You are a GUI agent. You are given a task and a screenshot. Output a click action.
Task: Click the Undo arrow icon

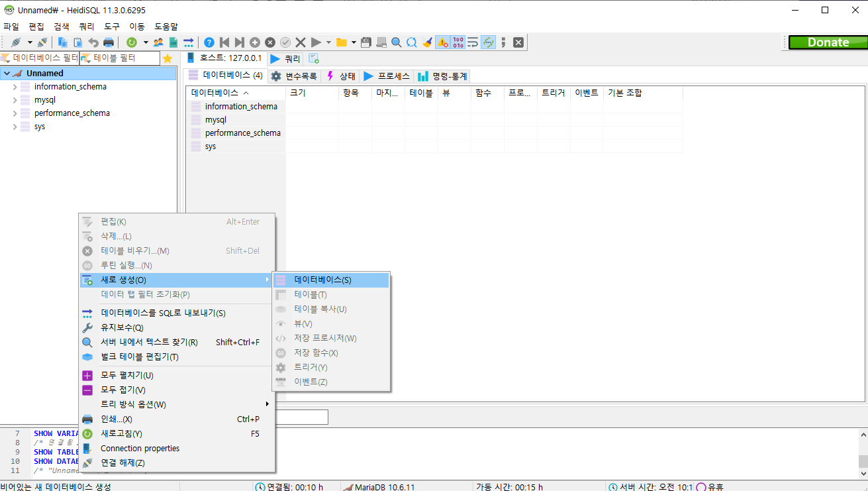(93, 42)
